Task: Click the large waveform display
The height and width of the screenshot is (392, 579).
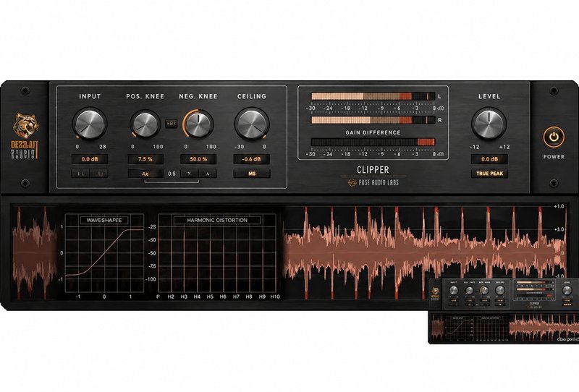Action: point(425,252)
